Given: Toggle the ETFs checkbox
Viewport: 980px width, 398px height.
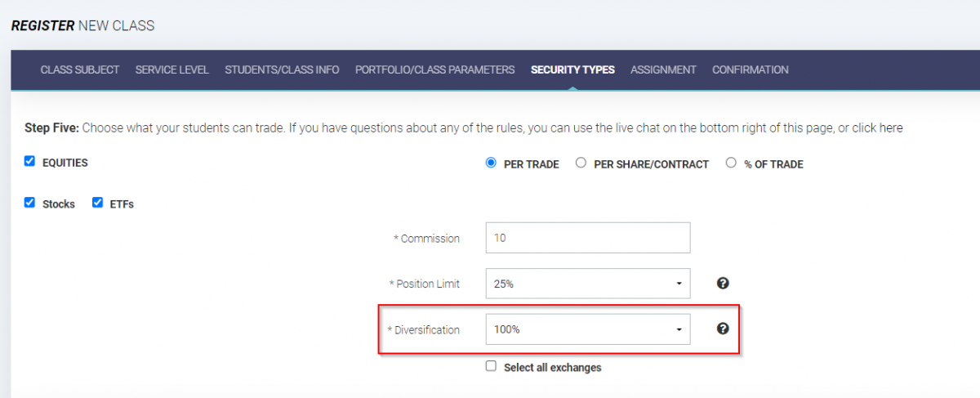Looking at the screenshot, I should 98,203.
